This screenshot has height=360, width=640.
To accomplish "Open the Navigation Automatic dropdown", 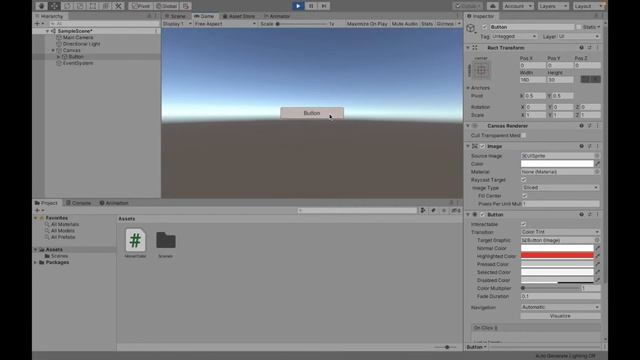I will click(x=560, y=307).
